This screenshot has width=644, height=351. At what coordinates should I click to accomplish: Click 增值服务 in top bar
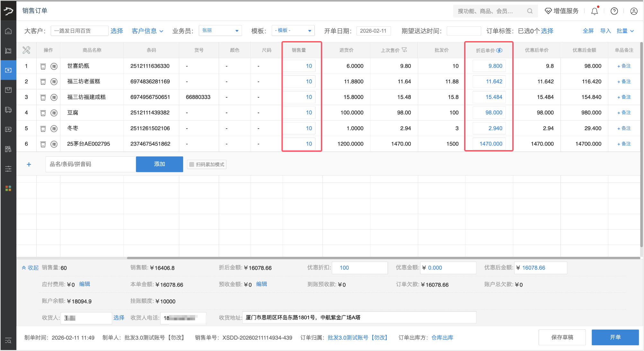click(562, 11)
